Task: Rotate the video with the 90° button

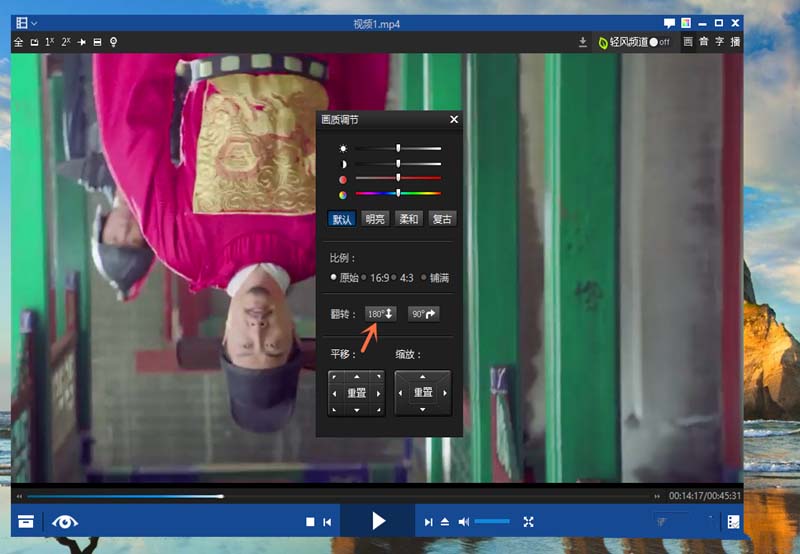Action: (x=423, y=314)
